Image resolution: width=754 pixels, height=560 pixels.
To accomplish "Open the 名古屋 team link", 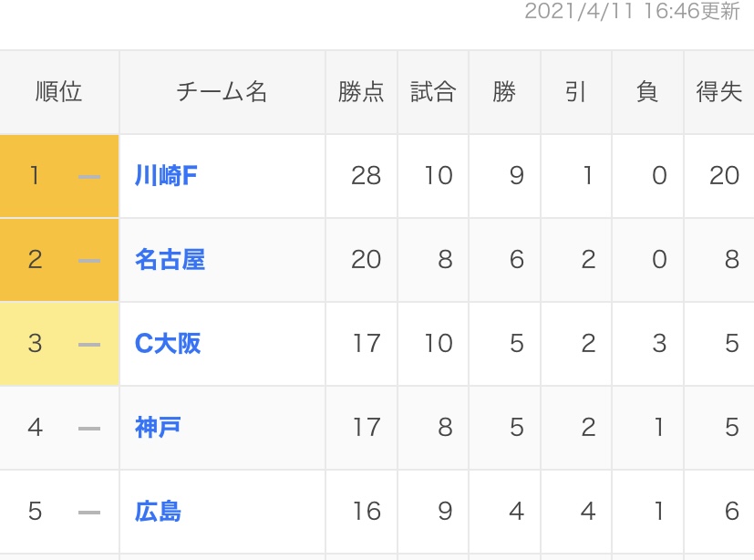I will 170,260.
